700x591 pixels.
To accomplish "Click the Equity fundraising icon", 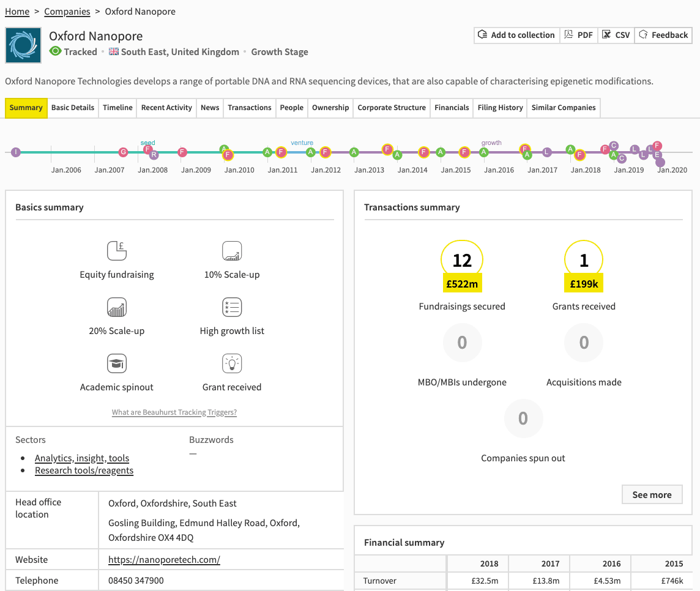I will [117, 251].
